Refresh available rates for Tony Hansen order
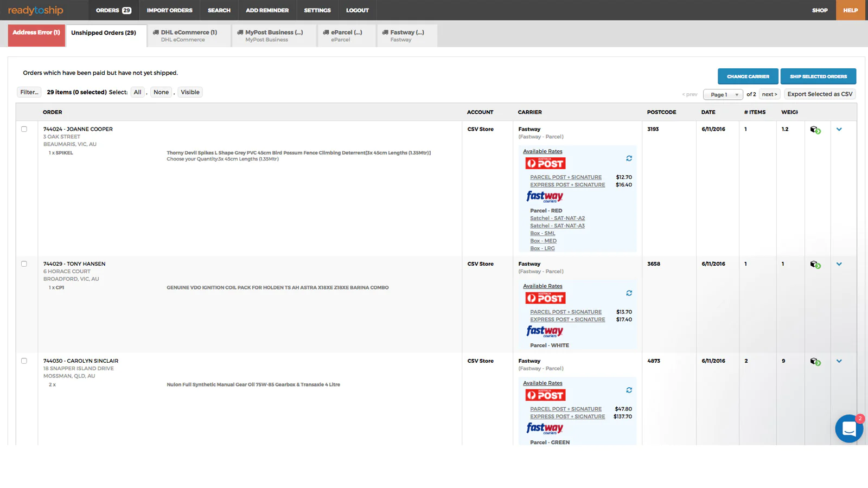The width and height of the screenshot is (868, 488). click(x=629, y=293)
